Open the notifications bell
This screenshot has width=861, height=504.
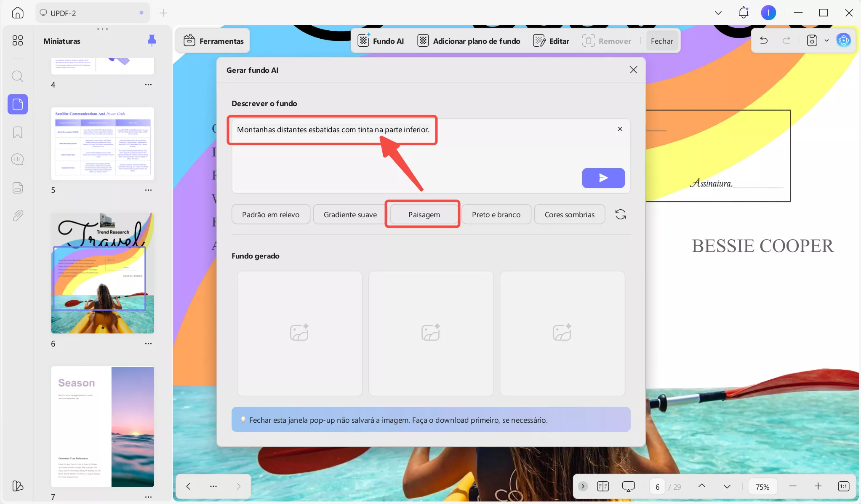743,13
